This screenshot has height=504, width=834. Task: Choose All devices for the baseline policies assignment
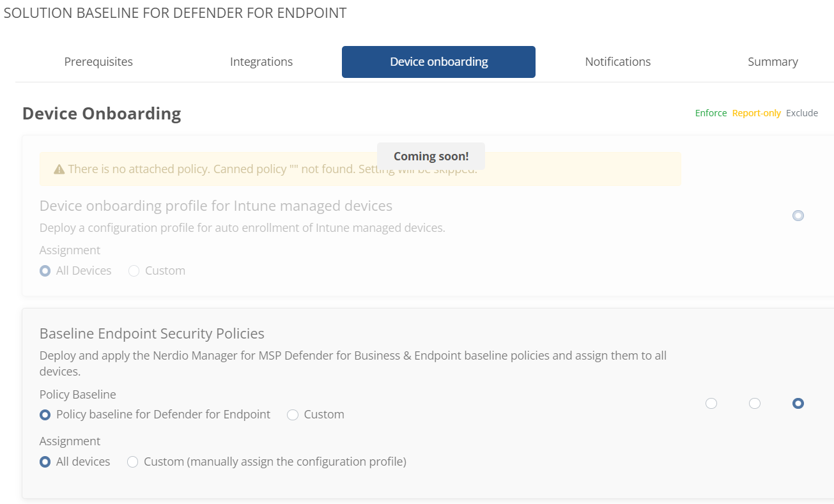click(x=45, y=462)
